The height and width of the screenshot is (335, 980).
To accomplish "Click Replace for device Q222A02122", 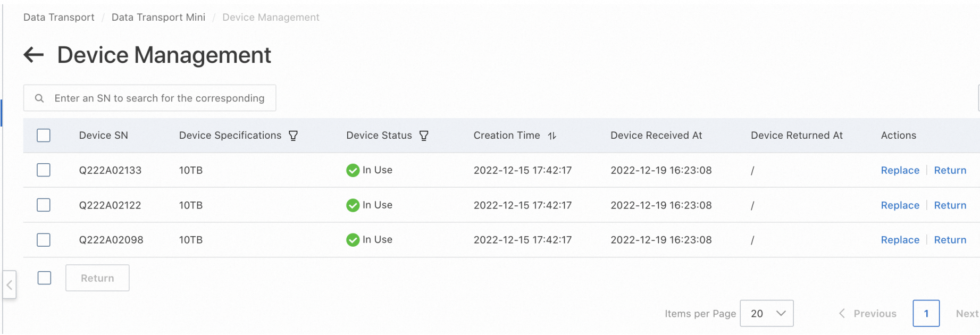I will [900, 205].
